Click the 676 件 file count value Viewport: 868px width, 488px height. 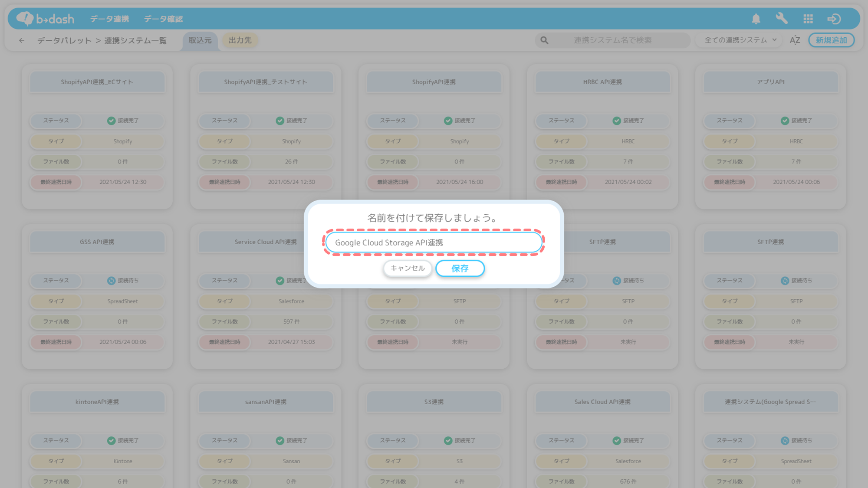(628, 481)
